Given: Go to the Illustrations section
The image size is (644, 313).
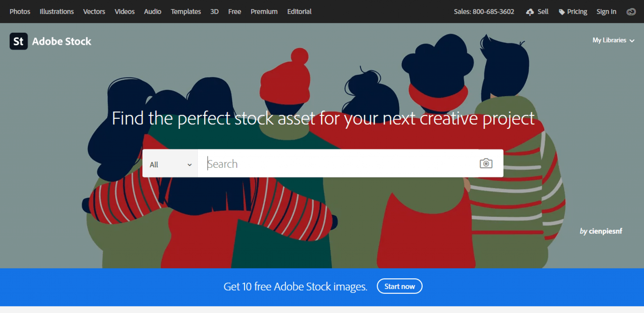Looking at the screenshot, I should (57, 12).
